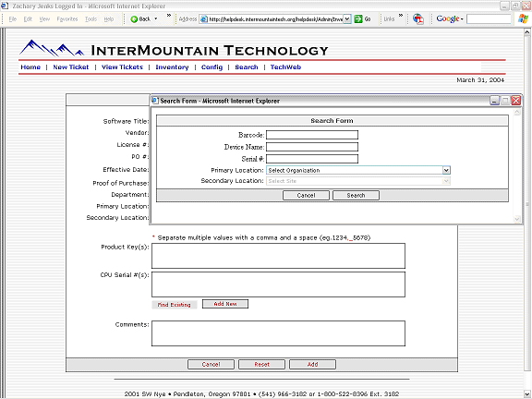Open the Favorites menu
532x399 pixels.
(67, 19)
